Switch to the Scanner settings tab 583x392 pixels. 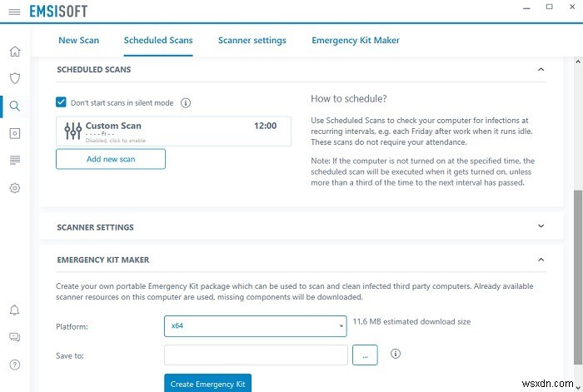tap(252, 40)
